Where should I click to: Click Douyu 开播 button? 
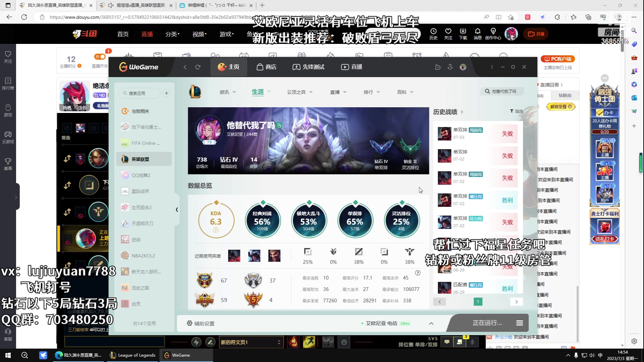[536, 34]
